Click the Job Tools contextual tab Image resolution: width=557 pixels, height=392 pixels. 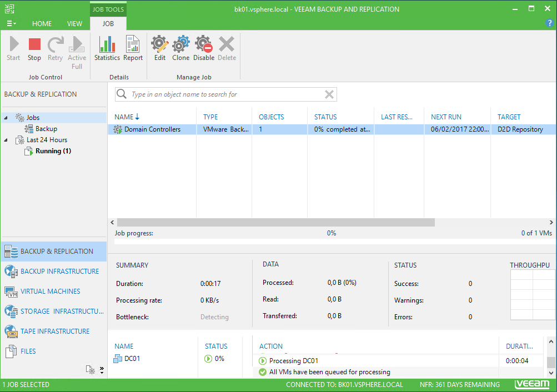108,9
